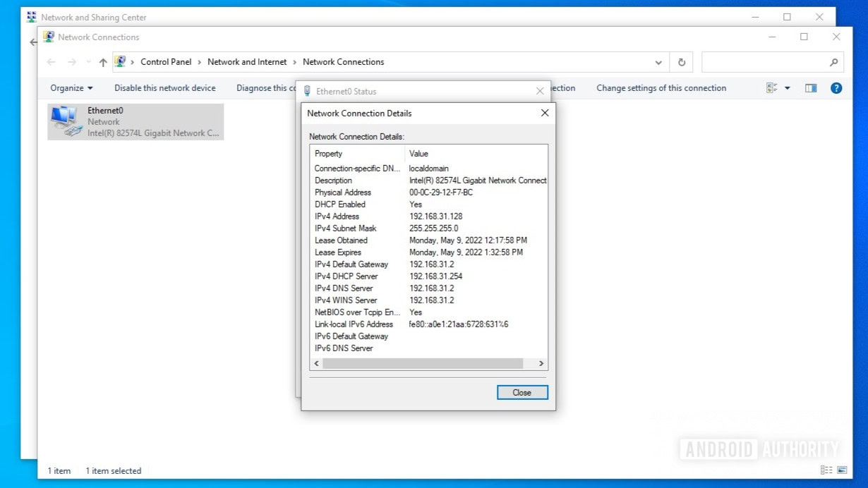Screen dimensions: 868x488
Task: Click Network and Internet breadcrumb
Action: (x=247, y=62)
